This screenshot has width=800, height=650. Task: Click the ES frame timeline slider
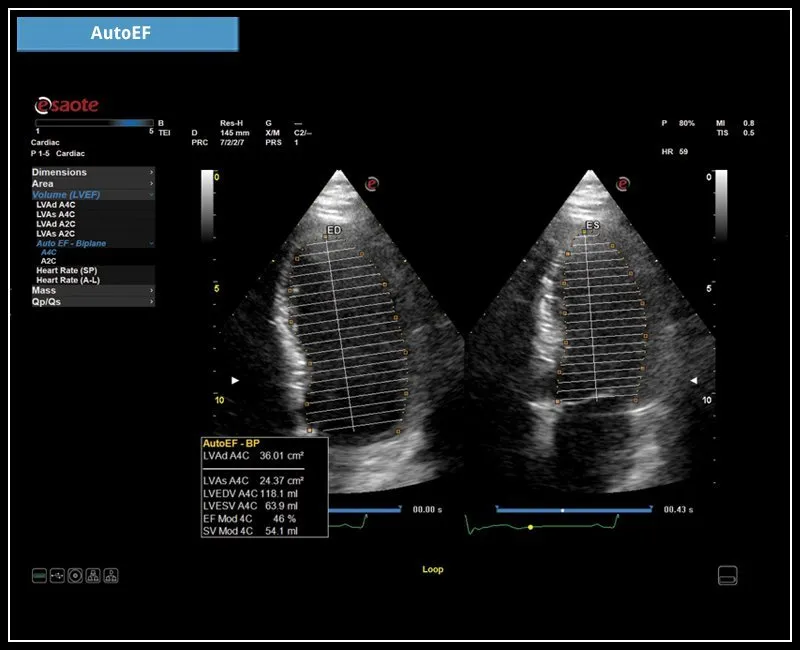click(563, 509)
